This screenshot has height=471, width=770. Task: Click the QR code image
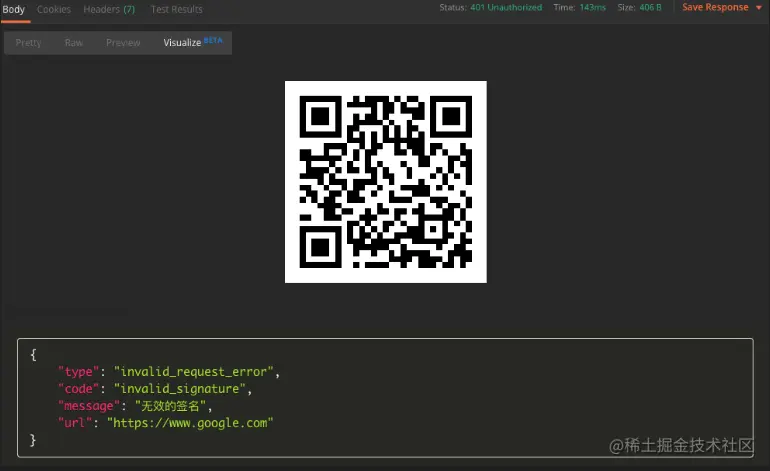point(385,182)
